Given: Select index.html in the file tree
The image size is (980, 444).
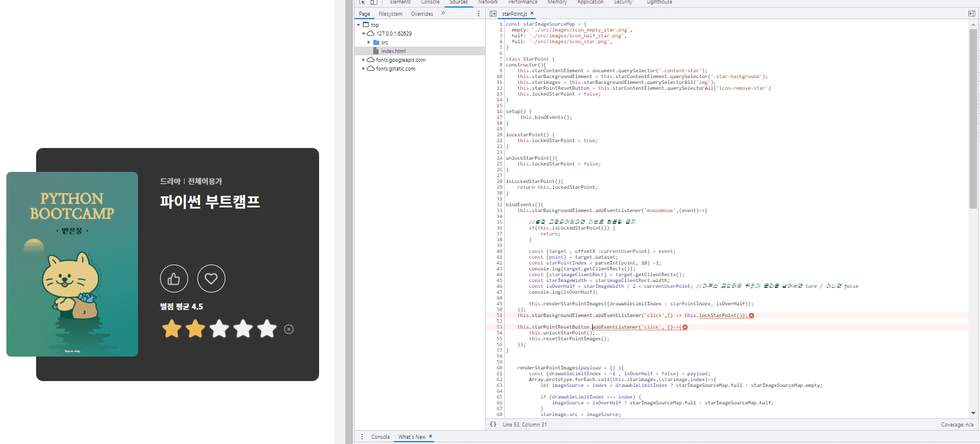Looking at the screenshot, I should [393, 51].
